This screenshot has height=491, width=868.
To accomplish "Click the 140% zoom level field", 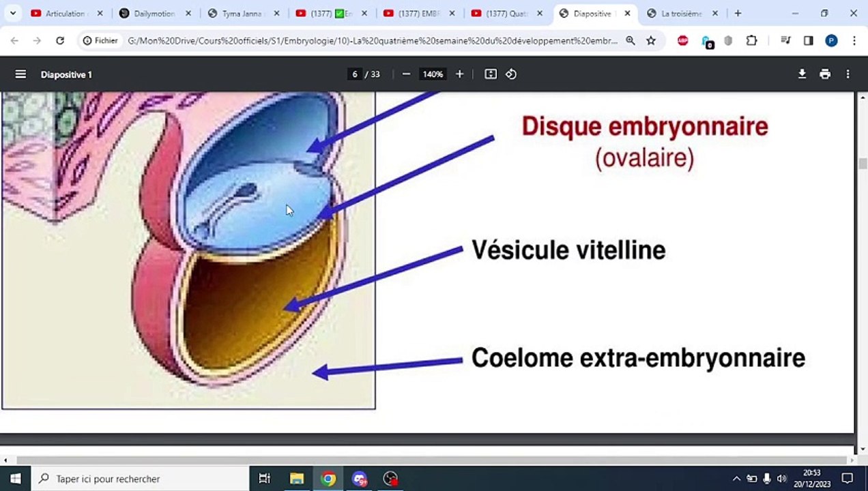I will tap(433, 74).
